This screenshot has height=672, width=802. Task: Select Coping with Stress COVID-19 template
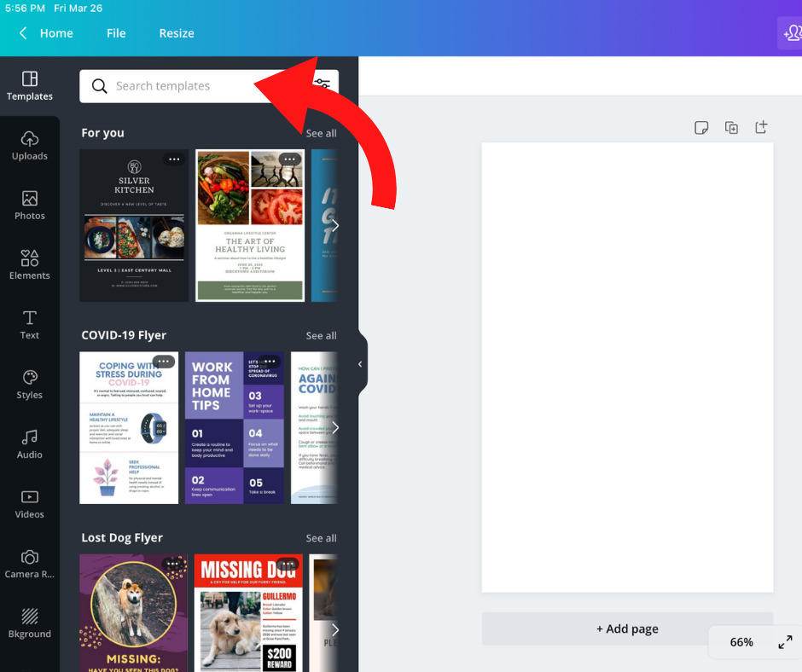[129, 427]
